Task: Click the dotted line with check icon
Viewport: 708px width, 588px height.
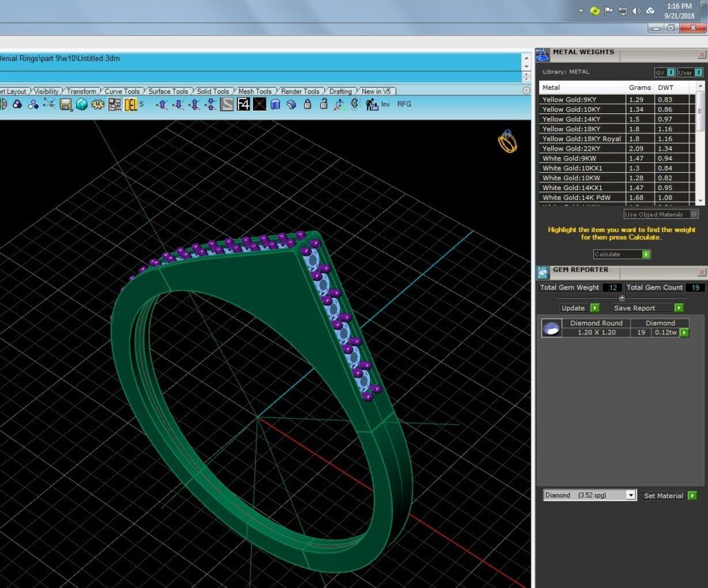Action: pyautogui.click(x=49, y=104)
